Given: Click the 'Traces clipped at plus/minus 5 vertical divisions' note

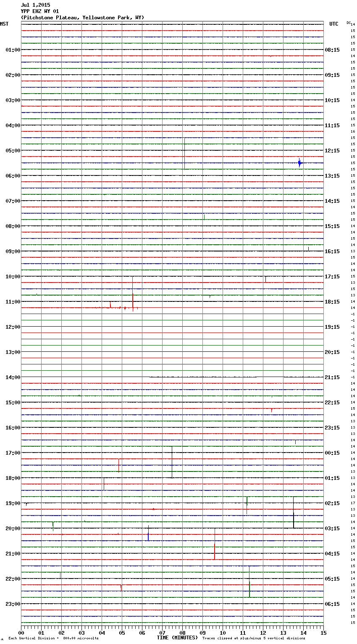Looking at the screenshot, I should pos(254,639).
